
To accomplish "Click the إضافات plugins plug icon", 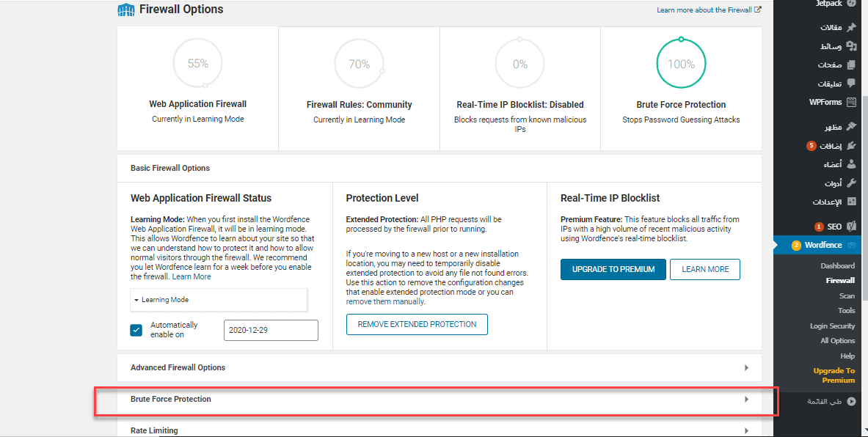I will 851,145.
